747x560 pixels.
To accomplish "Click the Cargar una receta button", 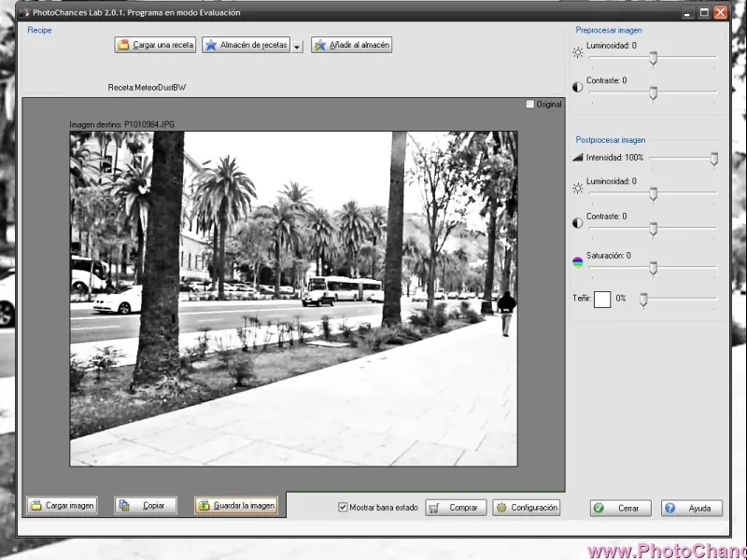I will [x=156, y=45].
